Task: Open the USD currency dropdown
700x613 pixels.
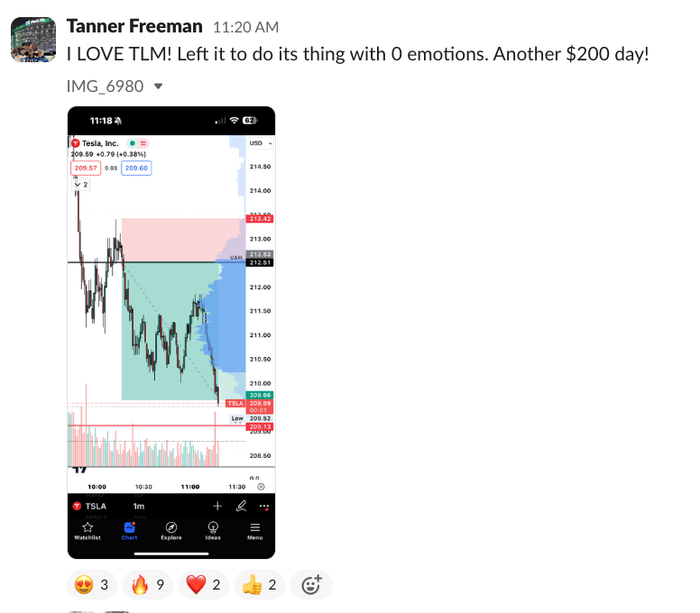Action: click(261, 143)
